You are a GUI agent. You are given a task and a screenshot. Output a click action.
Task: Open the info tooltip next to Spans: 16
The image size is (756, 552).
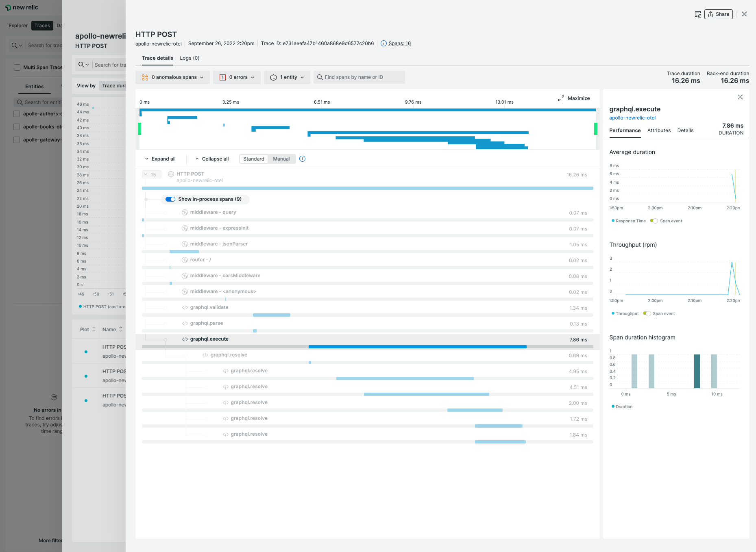[x=383, y=43]
